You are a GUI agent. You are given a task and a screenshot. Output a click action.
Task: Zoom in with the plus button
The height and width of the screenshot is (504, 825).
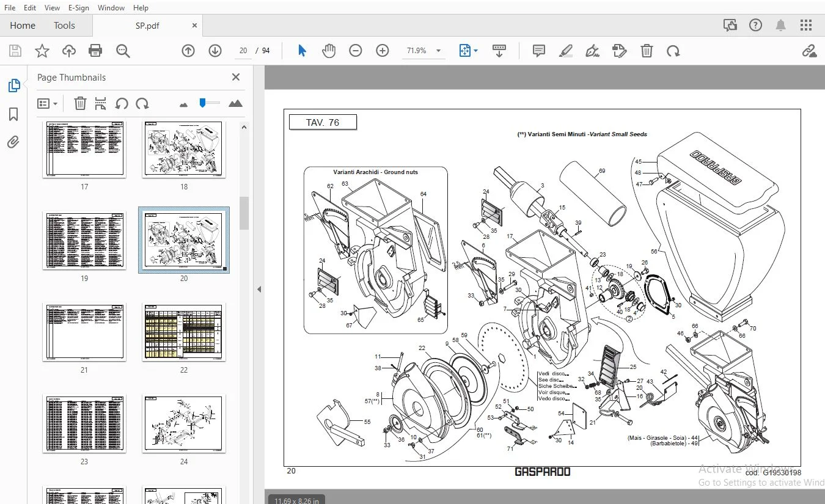(383, 51)
